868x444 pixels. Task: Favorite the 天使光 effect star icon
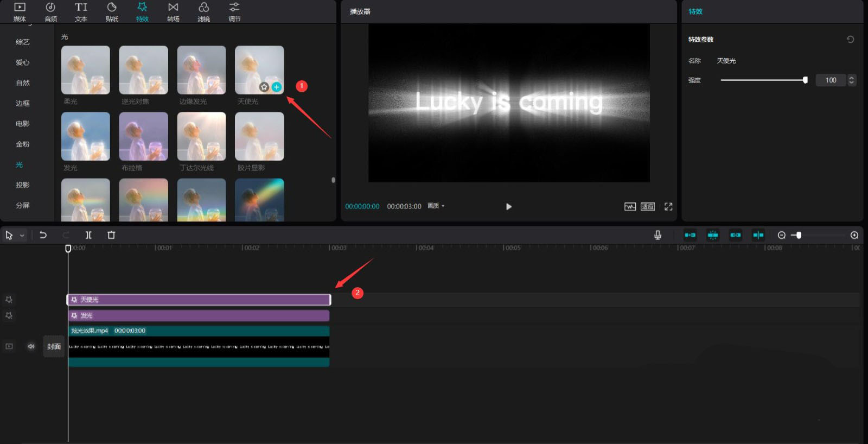[x=264, y=87]
